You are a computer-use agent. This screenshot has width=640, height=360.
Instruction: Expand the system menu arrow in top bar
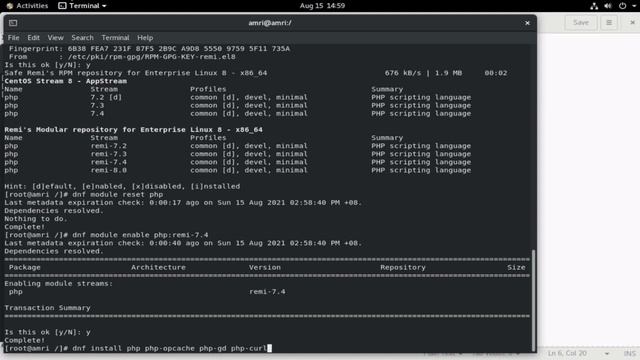click(x=634, y=6)
